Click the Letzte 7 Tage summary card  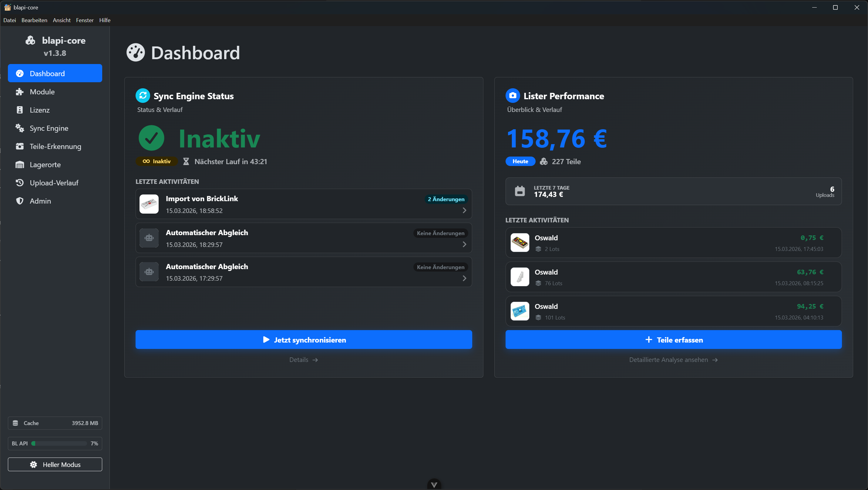click(674, 191)
